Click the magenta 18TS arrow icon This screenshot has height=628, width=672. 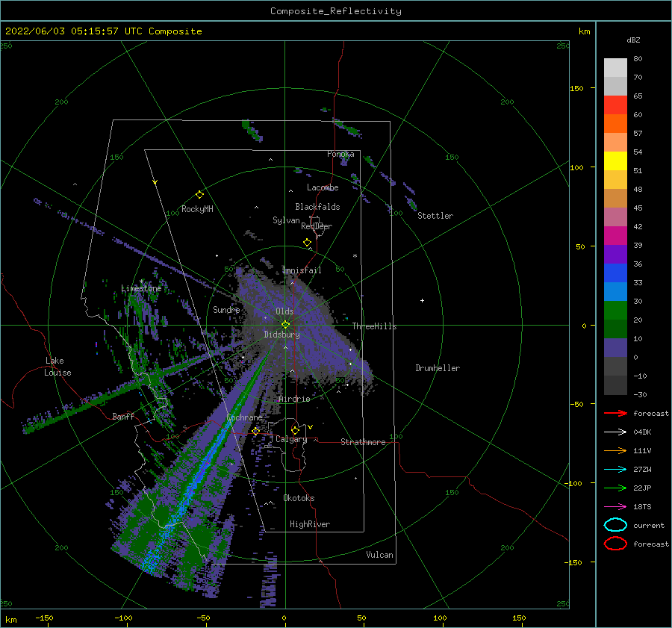point(615,507)
